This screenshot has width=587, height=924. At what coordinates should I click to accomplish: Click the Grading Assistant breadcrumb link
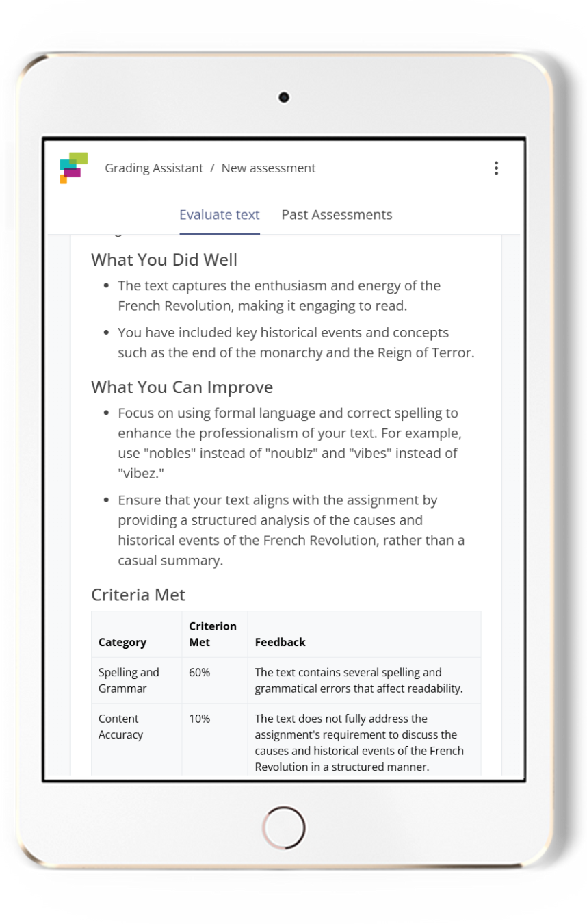[153, 168]
